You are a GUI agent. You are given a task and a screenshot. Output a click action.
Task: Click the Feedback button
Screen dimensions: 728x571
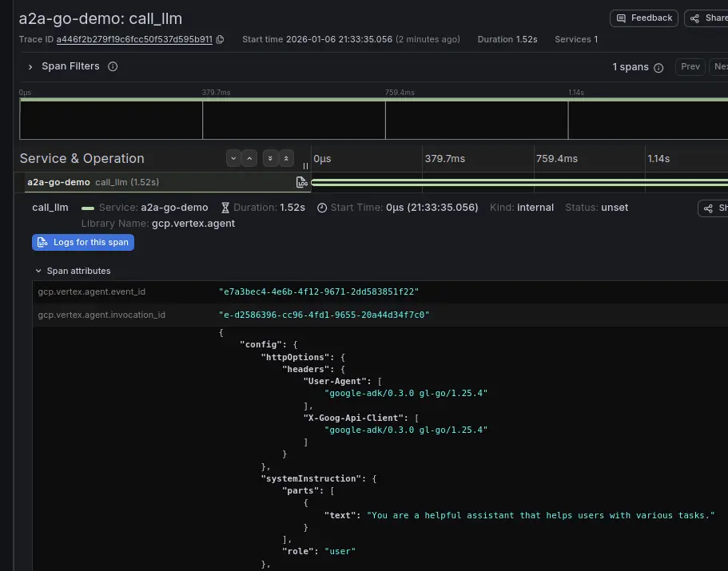[x=644, y=18]
